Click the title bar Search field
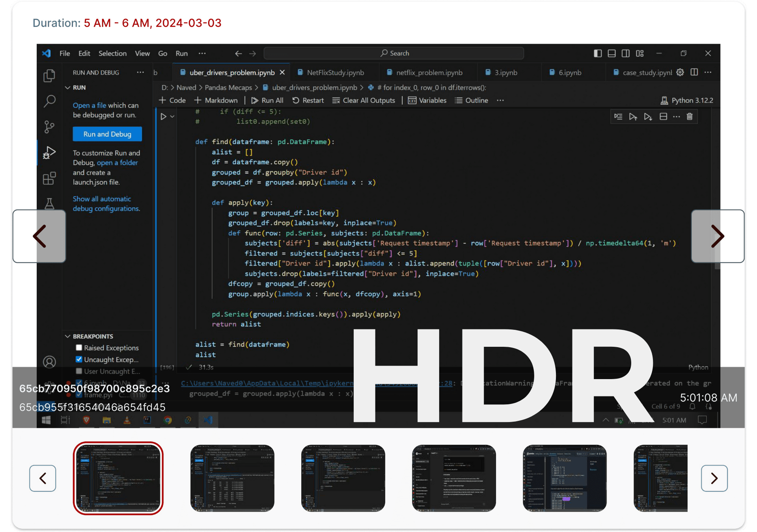Viewport: 757px width, 532px height. pos(394,53)
